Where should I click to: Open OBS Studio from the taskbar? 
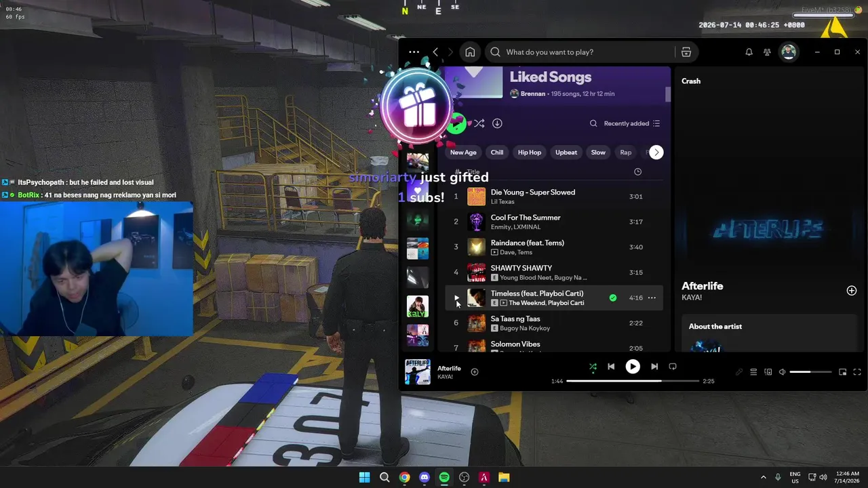coord(465,477)
